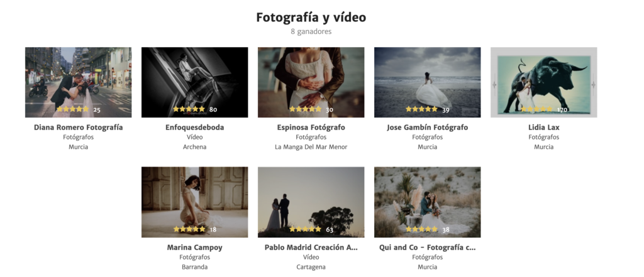The width and height of the screenshot is (644, 277).
Task: Click 'Fotógrafos' category under Diana Romero Fotografía
Action: tap(78, 137)
